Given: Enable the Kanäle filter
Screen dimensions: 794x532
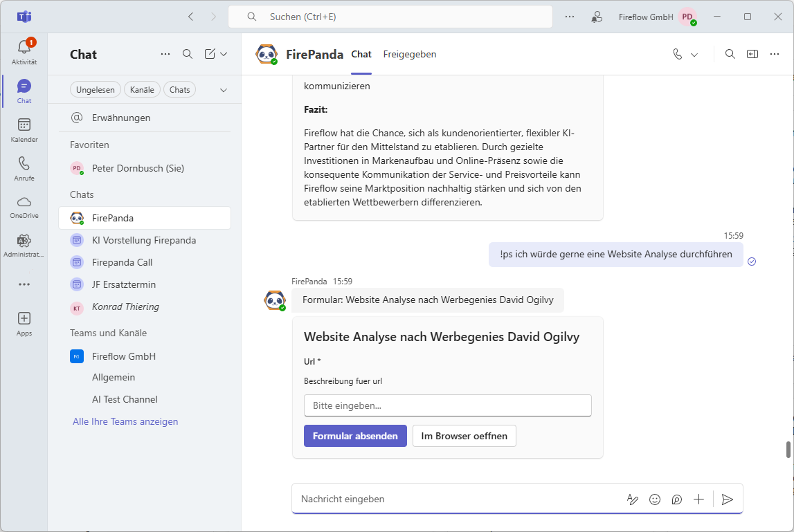Looking at the screenshot, I should point(142,89).
